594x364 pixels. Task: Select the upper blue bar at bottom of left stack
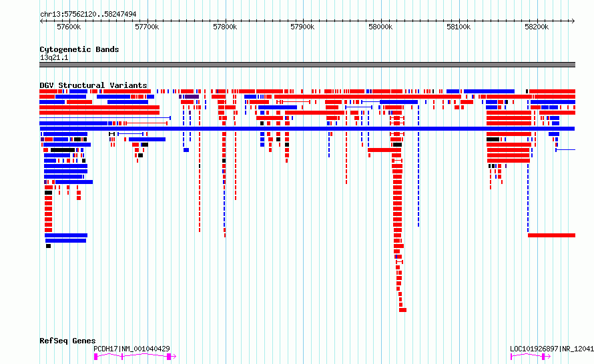tap(66, 235)
